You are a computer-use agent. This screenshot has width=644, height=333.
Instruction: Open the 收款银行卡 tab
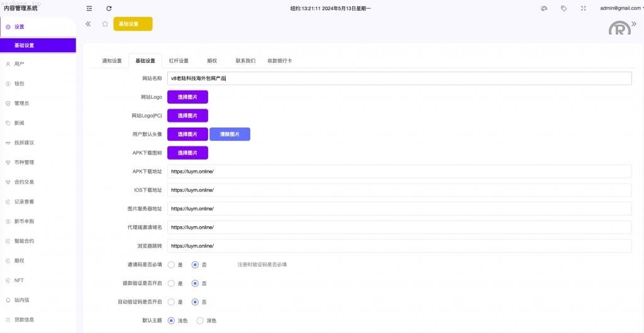click(279, 61)
